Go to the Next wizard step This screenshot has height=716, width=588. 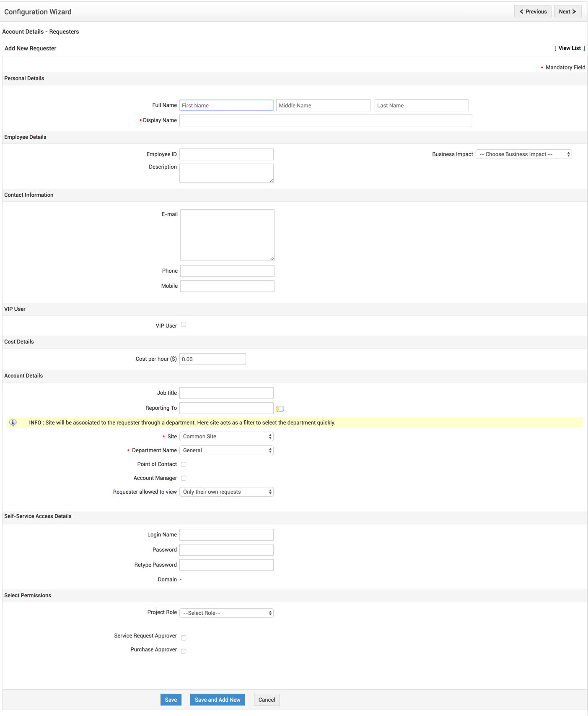567,12
